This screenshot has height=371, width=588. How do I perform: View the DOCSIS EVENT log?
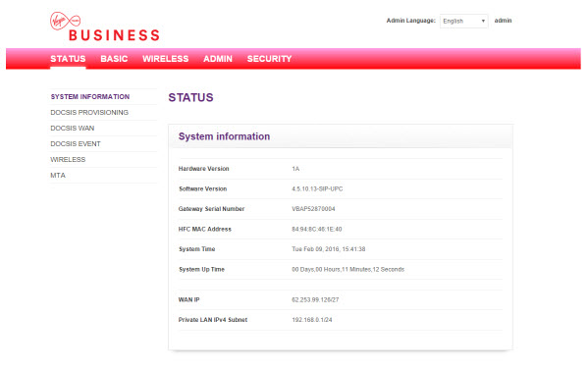[76, 144]
